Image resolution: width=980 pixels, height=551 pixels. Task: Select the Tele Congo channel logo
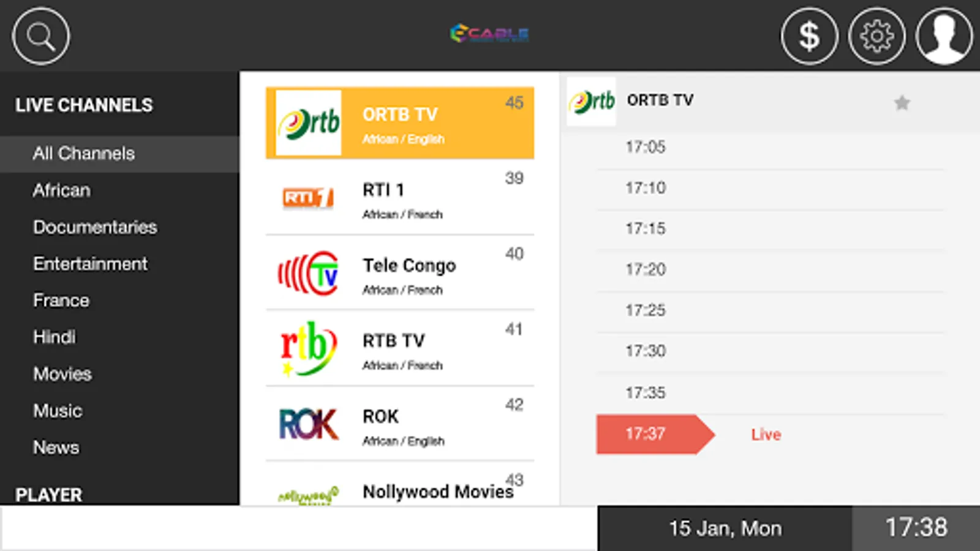pyautogui.click(x=309, y=273)
